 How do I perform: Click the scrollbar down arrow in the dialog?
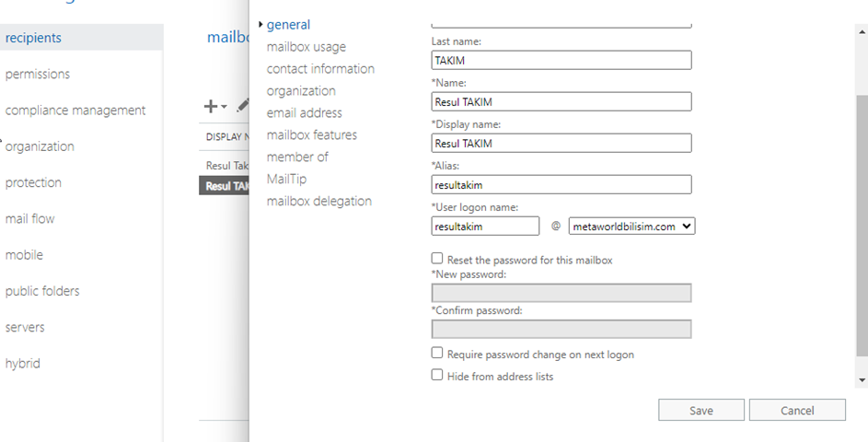pos(862,379)
